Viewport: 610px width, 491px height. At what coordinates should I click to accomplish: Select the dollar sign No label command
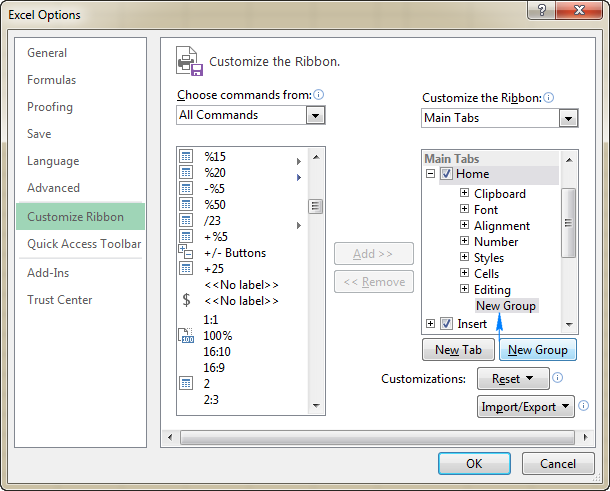pos(186,300)
